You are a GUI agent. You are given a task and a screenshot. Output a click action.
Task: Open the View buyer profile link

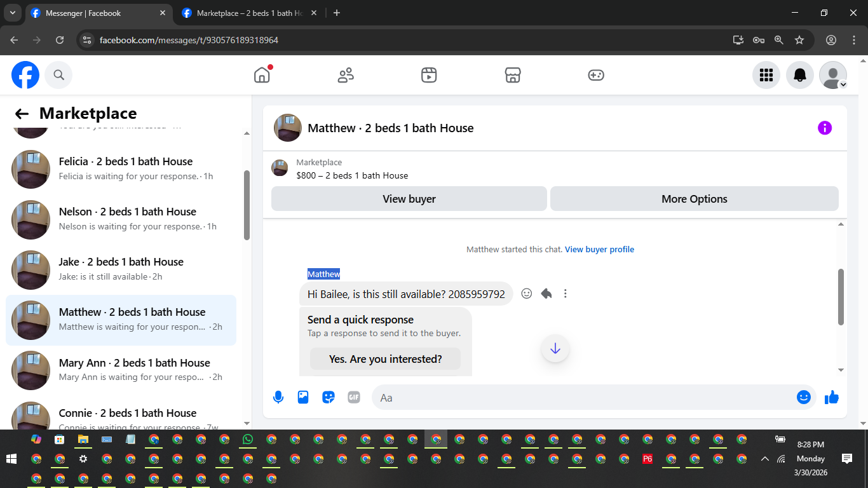click(599, 249)
